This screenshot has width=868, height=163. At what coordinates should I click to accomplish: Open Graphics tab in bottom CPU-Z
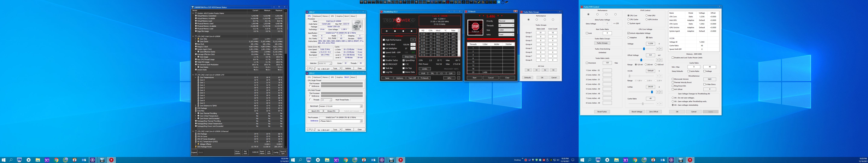339,77
